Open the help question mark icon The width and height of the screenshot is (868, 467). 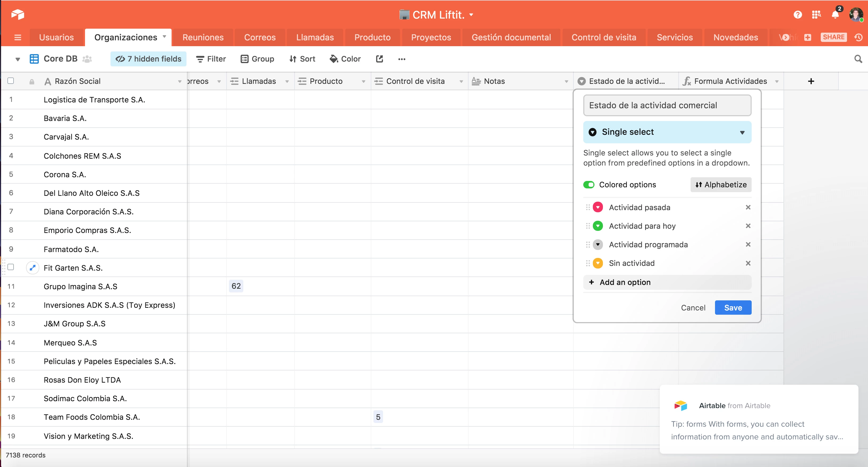click(797, 15)
